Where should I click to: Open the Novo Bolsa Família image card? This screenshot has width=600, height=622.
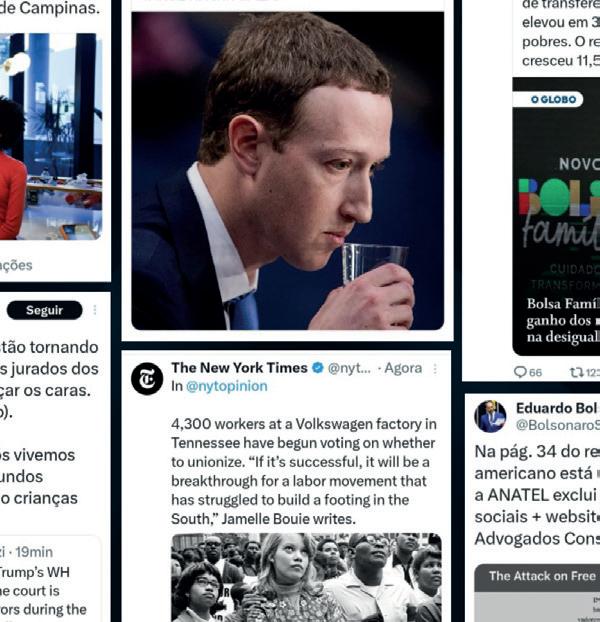tap(556, 217)
